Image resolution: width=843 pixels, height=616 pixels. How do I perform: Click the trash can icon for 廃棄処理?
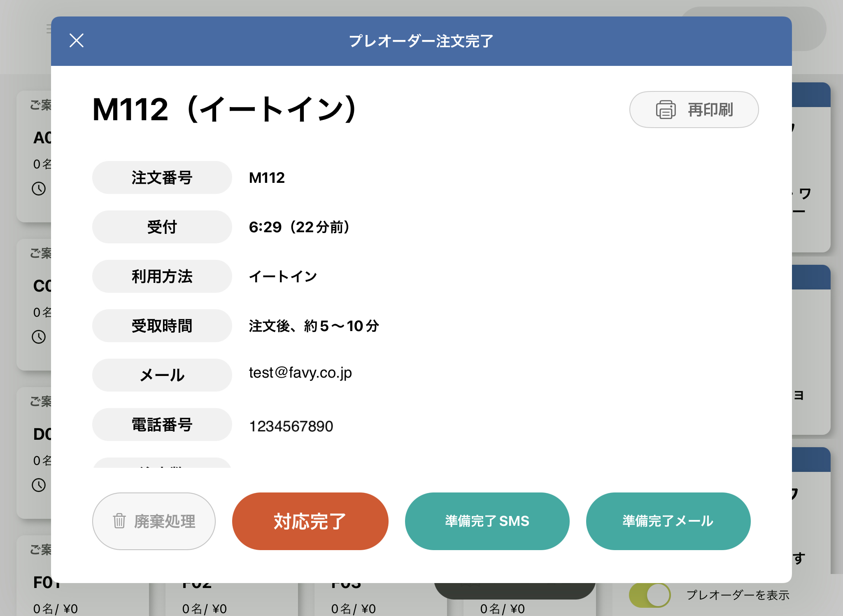[x=119, y=521]
